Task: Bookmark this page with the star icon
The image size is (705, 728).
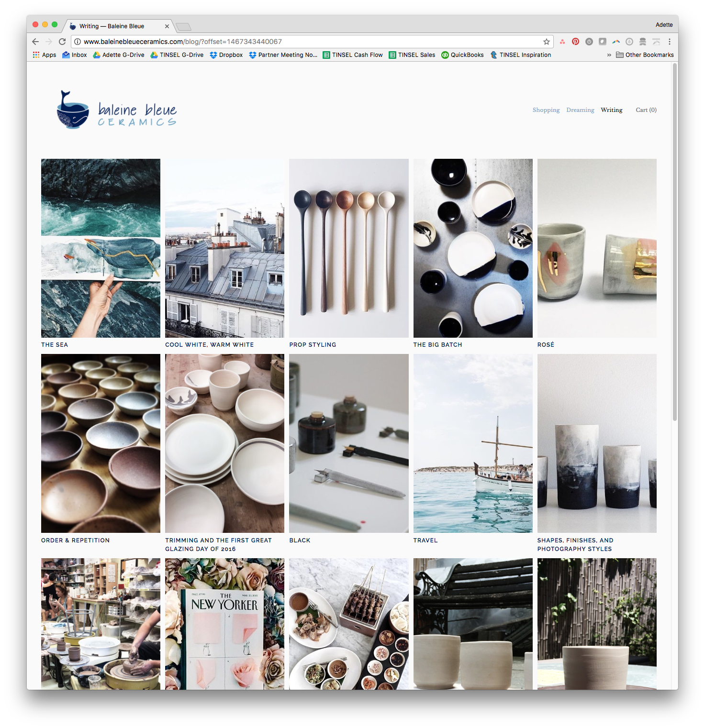Action: pyautogui.click(x=547, y=42)
